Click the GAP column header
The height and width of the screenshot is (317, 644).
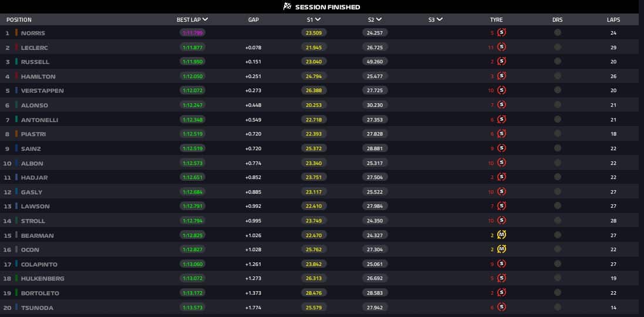click(x=254, y=20)
